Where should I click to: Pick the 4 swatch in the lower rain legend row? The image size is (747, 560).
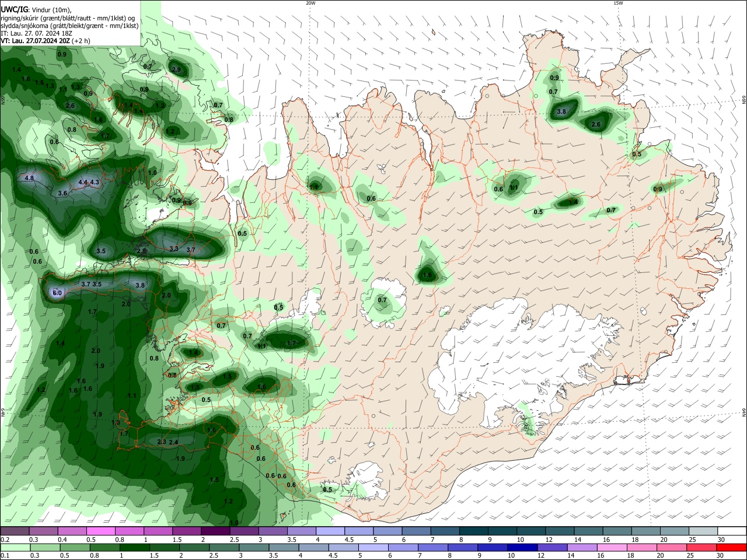click(x=314, y=547)
